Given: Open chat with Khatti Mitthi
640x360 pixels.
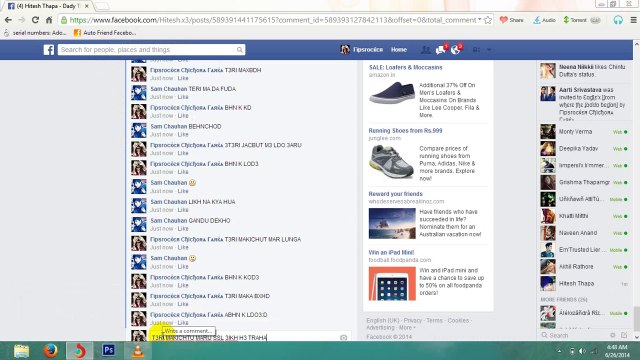Looking at the screenshot, I should pos(584,216).
